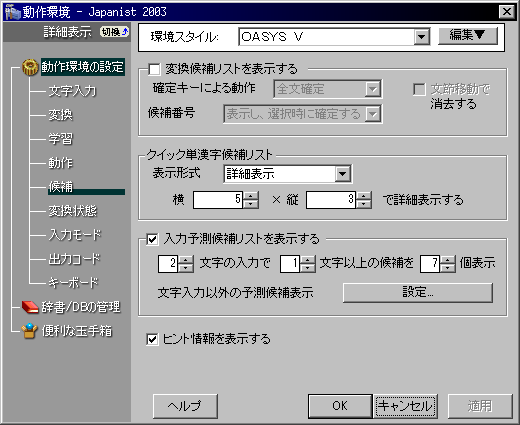Image resolution: width=520 pixels, height=425 pixels.
Task: Select 動作 in the tree
Action: pos(60,163)
